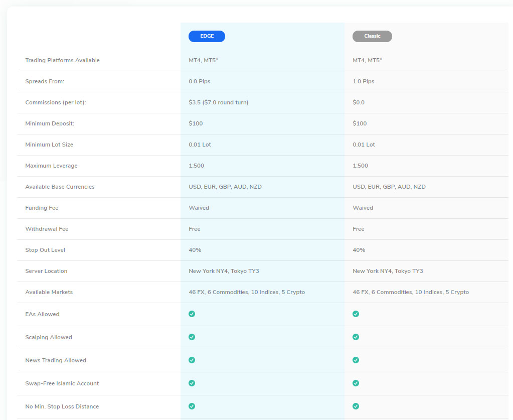
Task: Click '0.01 Lot' value in EDGE column
Action: tap(200, 145)
